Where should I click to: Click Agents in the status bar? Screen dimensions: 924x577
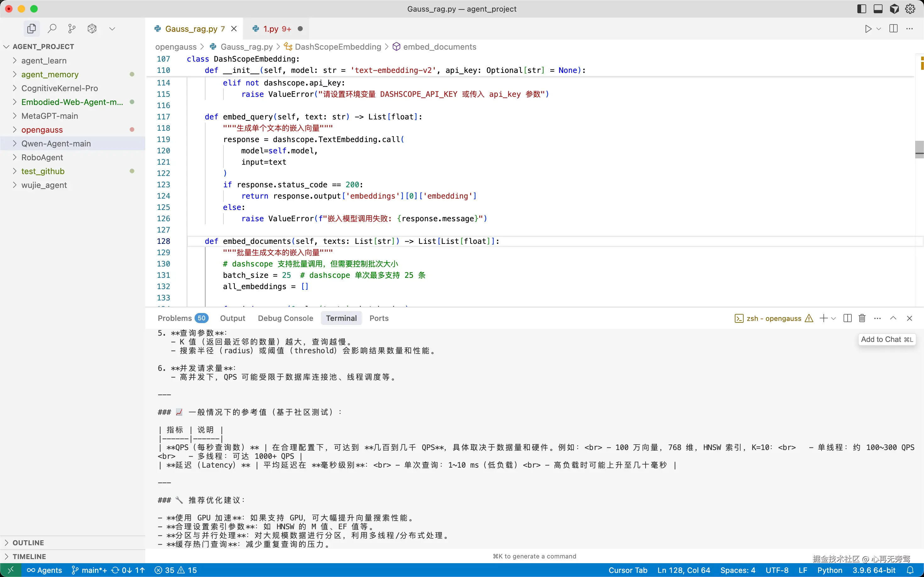(x=44, y=570)
